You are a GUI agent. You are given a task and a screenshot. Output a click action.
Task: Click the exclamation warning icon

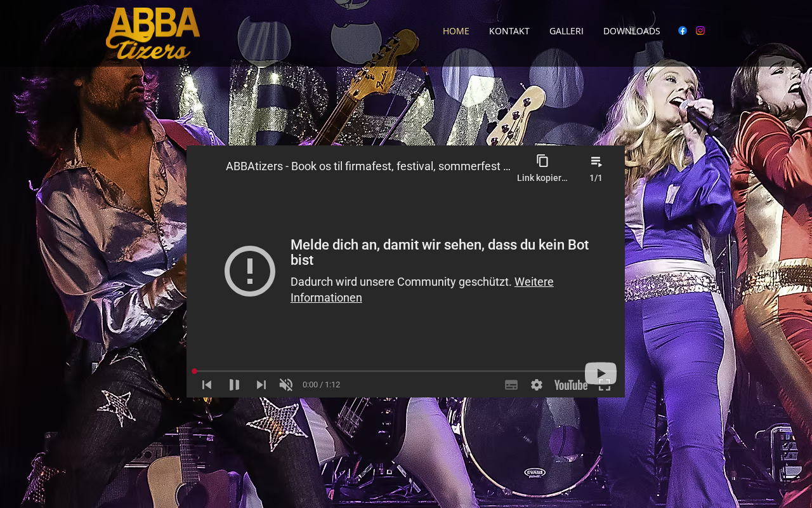click(250, 271)
